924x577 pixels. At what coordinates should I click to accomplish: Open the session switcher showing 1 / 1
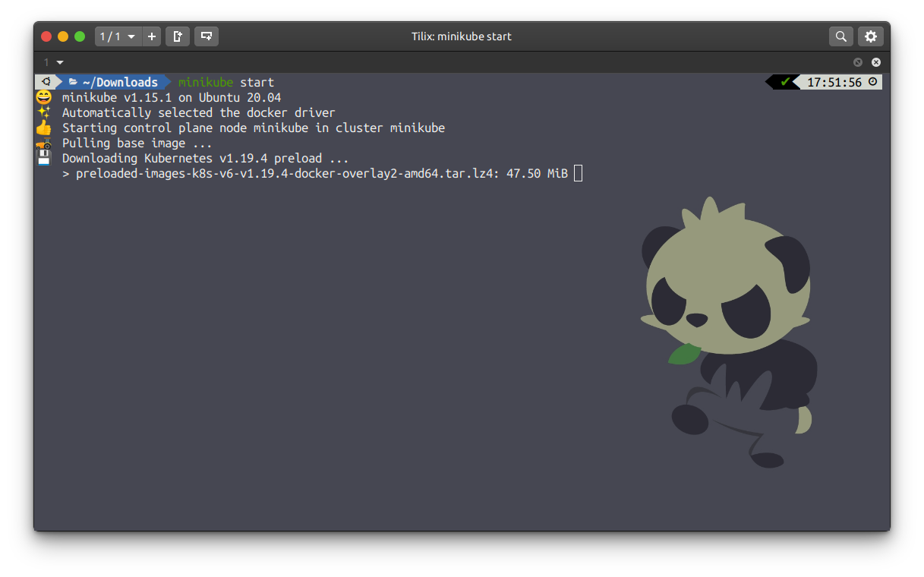point(118,36)
